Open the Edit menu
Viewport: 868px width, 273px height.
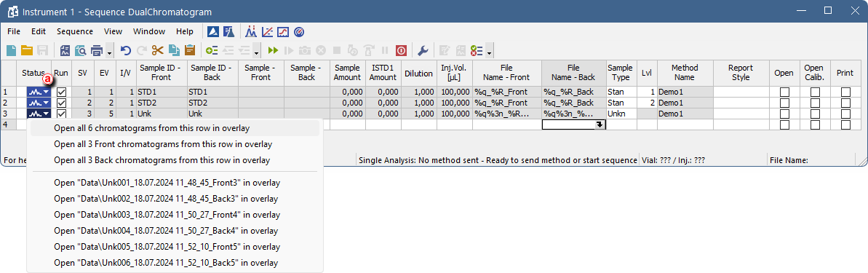click(x=38, y=31)
